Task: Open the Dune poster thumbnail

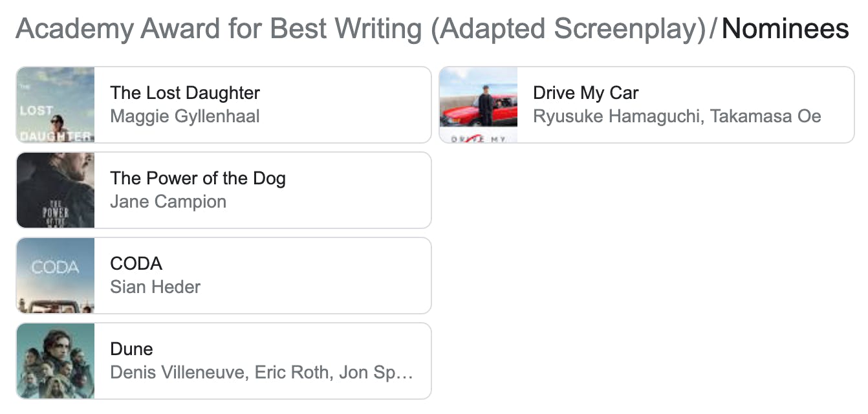Action: (x=56, y=361)
